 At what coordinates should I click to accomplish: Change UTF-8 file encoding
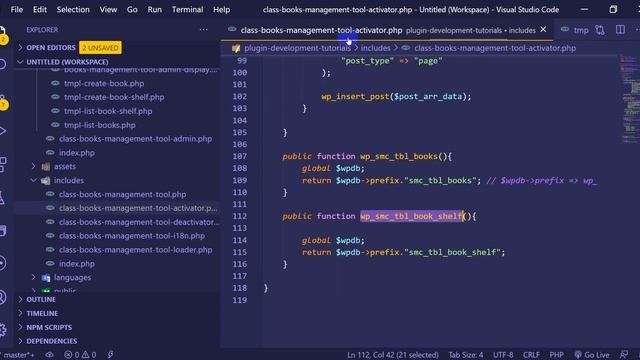coord(503,355)
